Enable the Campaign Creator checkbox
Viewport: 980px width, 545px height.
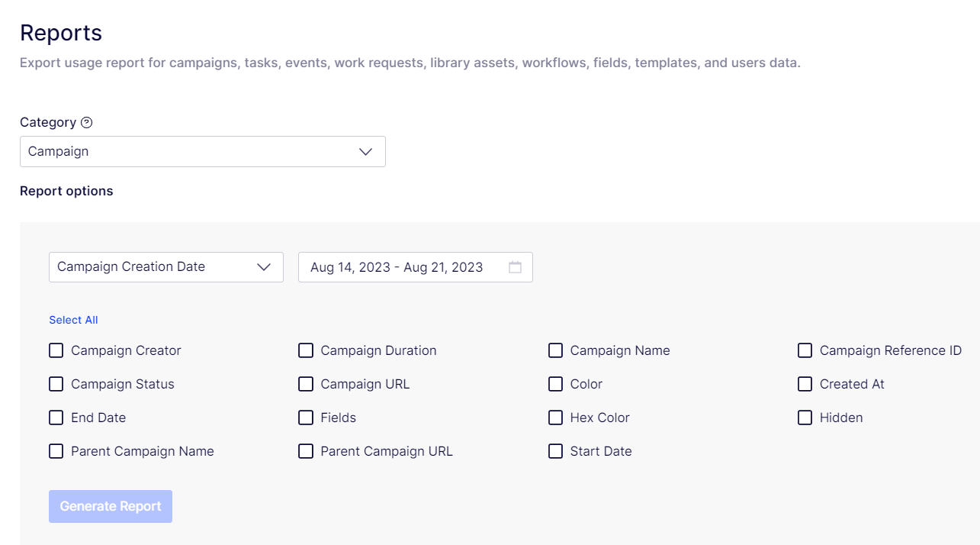point(56,350)
